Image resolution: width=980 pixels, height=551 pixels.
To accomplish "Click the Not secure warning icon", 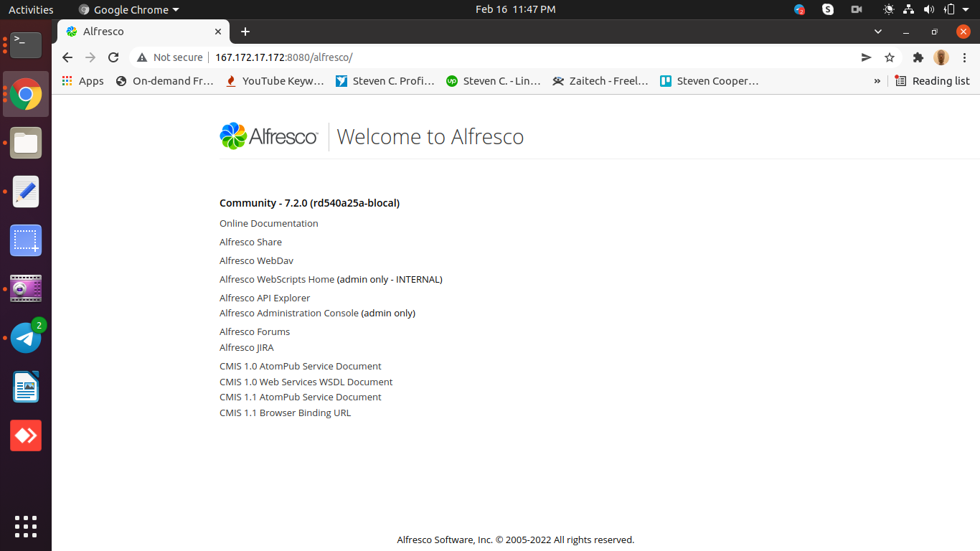I will click(142, 57).
